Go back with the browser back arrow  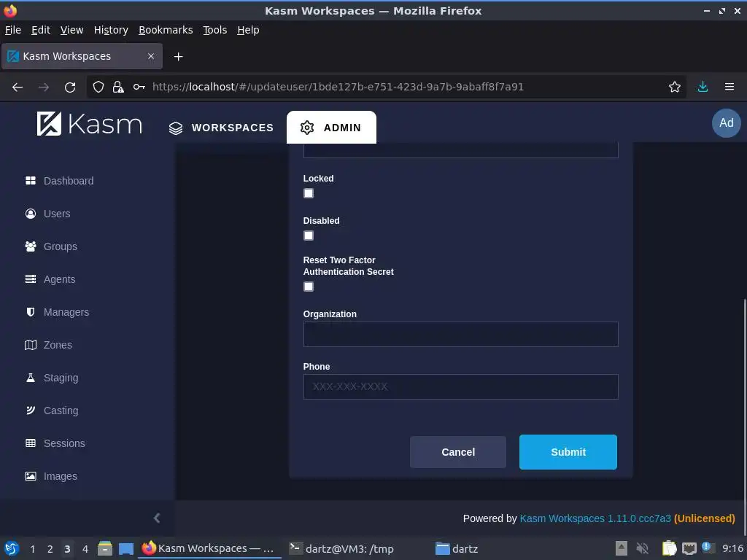click(18, 87)
